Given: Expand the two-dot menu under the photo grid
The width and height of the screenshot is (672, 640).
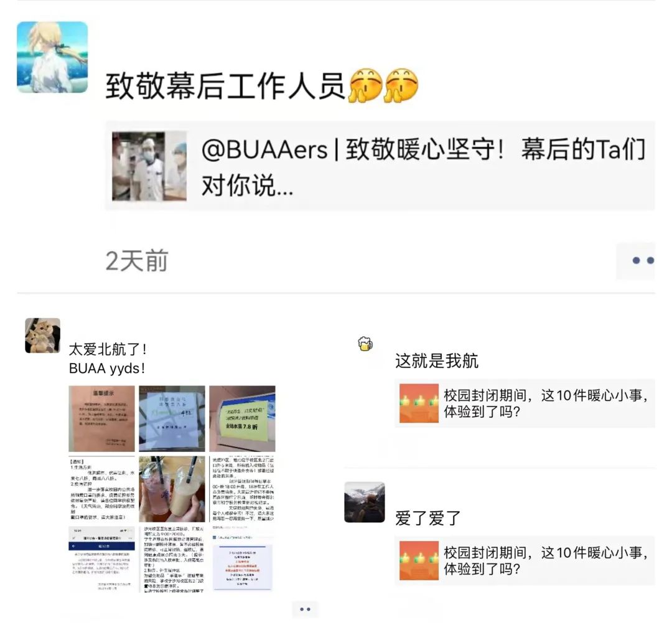Looking at the screenshot, I should pos(305,609).
